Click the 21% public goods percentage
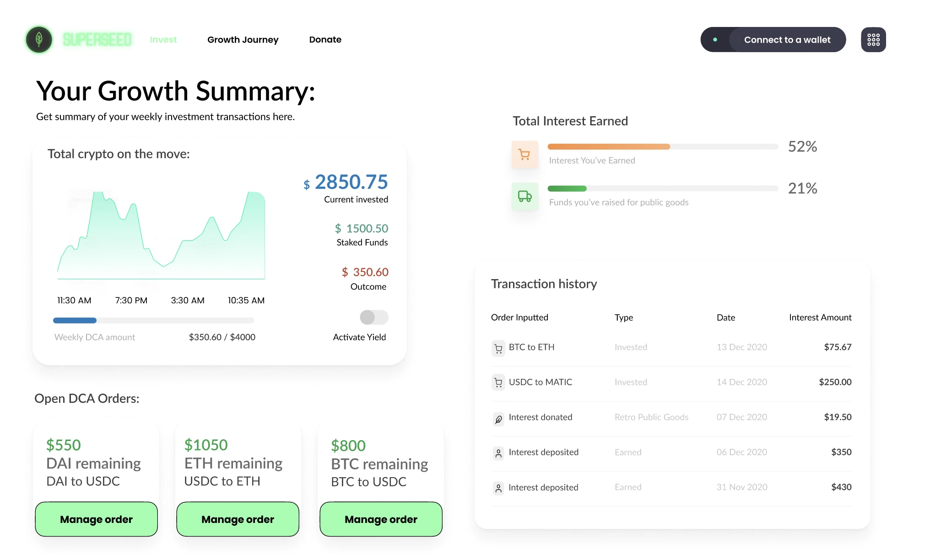The width and height of the screenshot is (941, 560). [802, 188]
